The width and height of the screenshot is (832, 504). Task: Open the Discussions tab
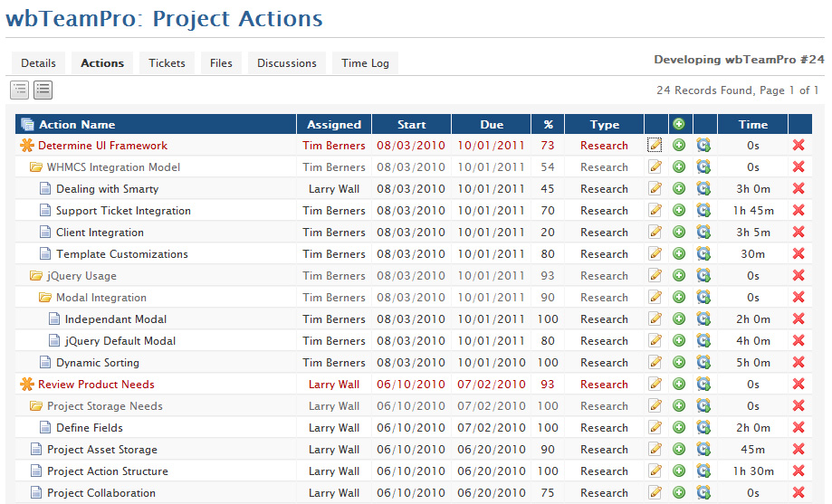286,63
